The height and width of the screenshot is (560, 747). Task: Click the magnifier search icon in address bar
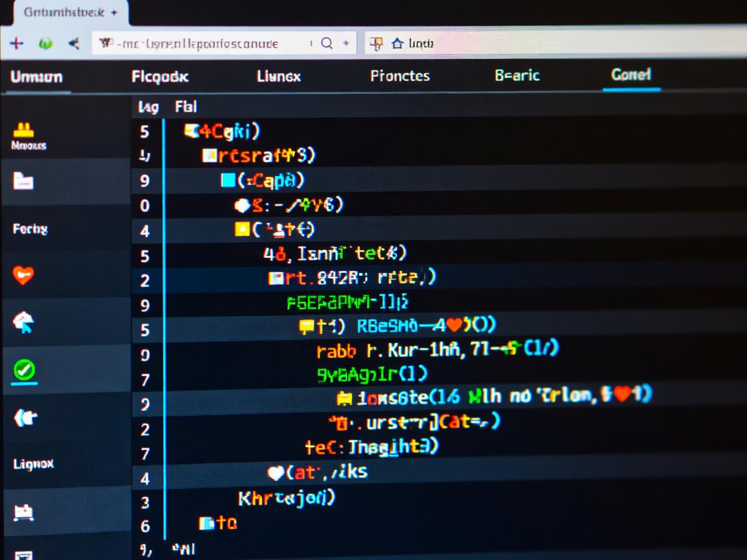click(327, 43)
